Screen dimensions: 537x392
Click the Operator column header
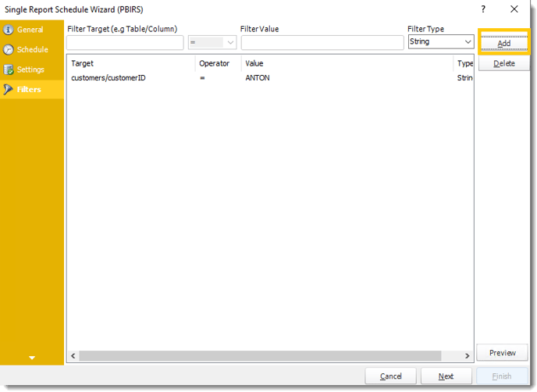(219, 63)
